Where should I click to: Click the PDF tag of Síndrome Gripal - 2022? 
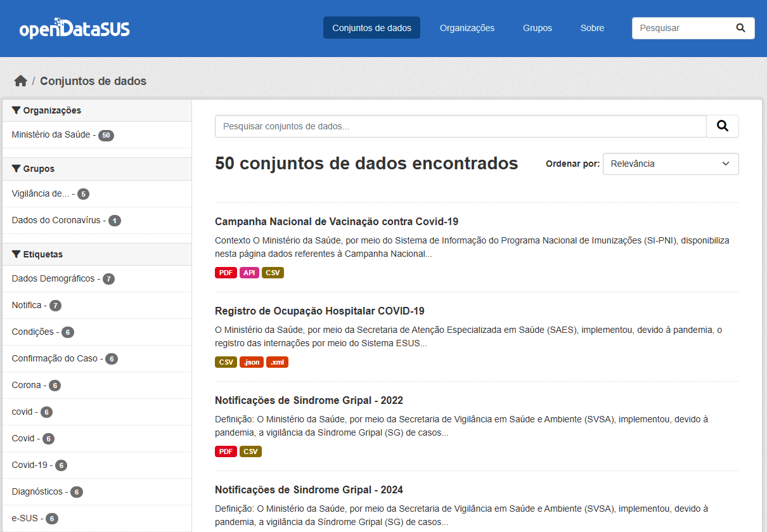tap(226, 451)
